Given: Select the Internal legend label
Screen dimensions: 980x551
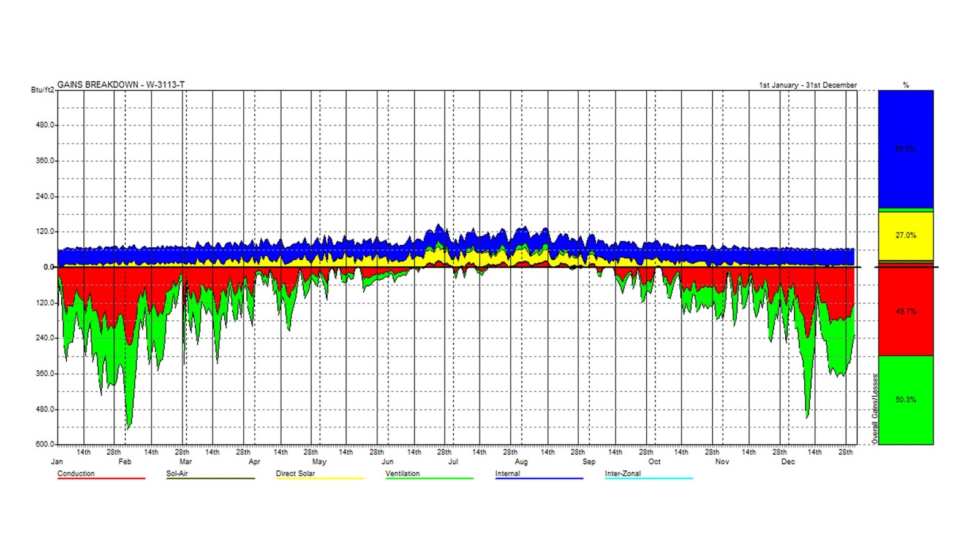Looking at the screenshot, I should (507, 473).
